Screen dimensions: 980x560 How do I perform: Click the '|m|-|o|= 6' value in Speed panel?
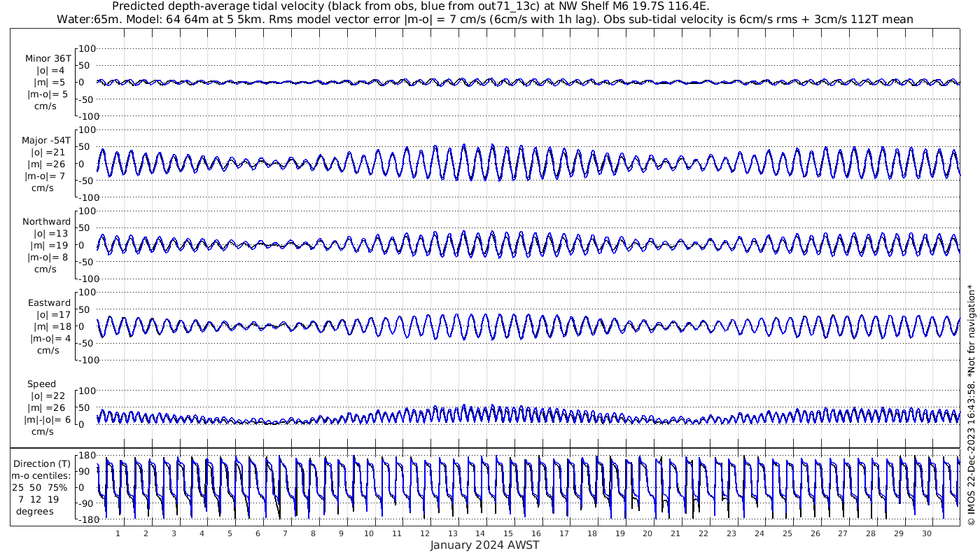(48, 420)
